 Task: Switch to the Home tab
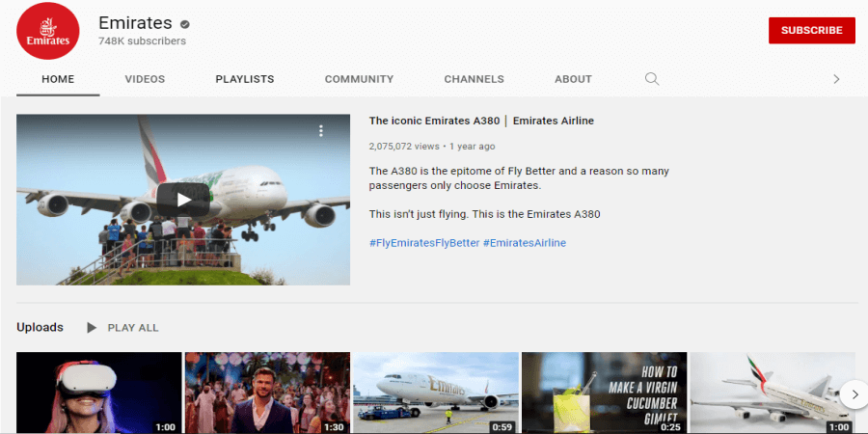point(58,79)
